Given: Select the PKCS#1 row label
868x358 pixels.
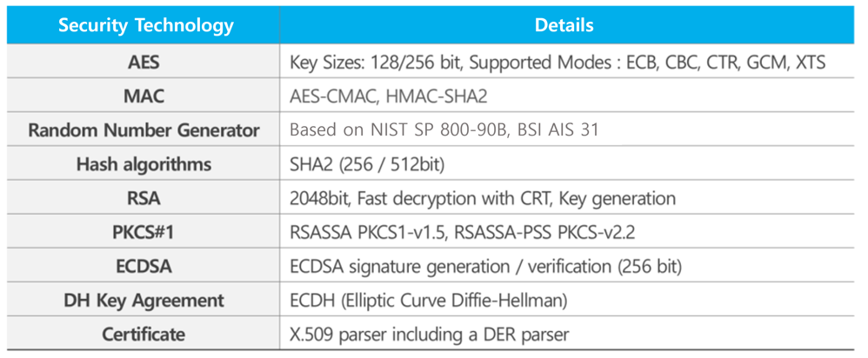Looking at the screenshot, I should click(144, 232).
